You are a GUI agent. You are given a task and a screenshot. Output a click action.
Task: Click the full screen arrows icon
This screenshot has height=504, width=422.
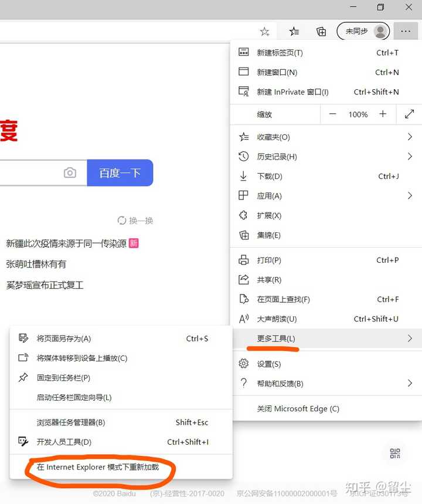coord(409,114)
